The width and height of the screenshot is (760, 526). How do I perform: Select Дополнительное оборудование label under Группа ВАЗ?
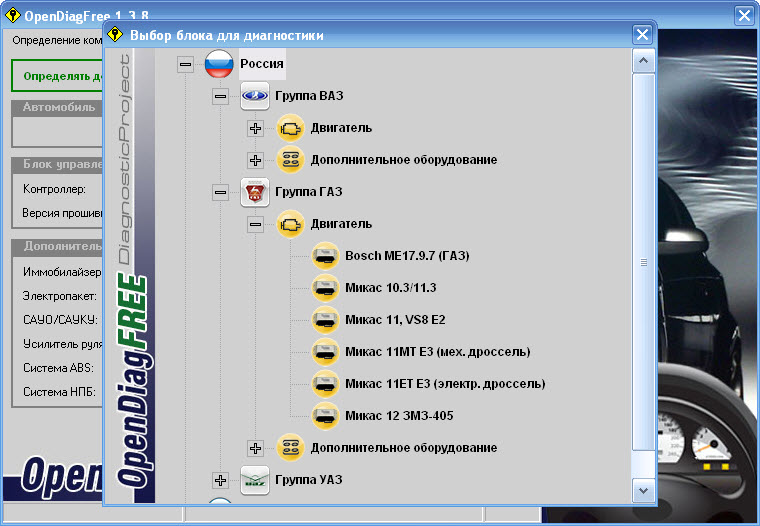(404, 160)
